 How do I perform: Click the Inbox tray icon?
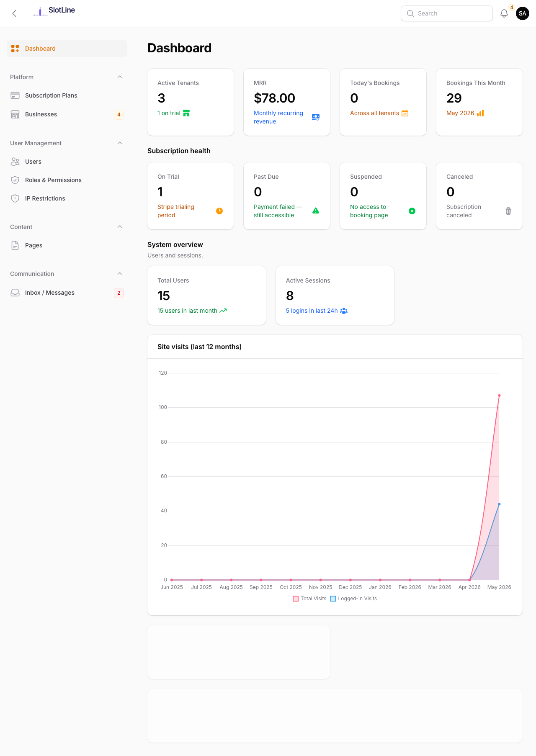15,293
